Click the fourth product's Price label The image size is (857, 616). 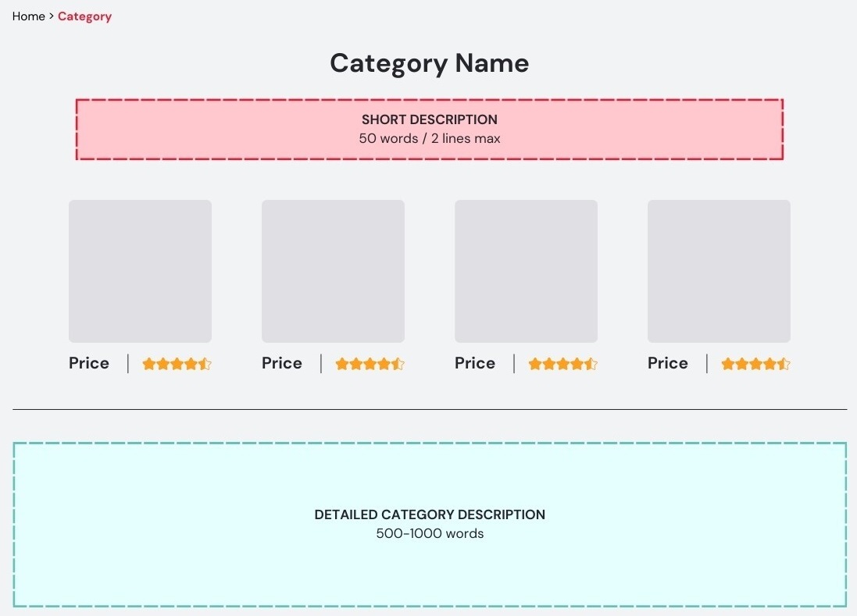668,363
